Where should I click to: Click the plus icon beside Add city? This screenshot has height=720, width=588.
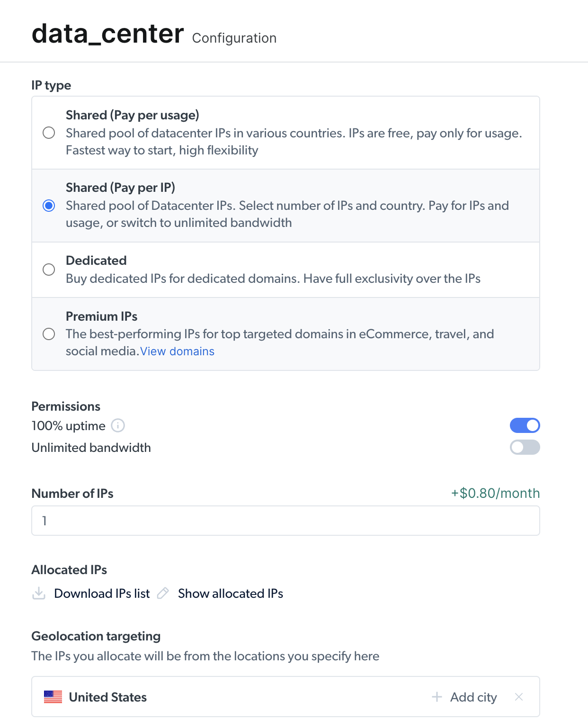[437, 697]
